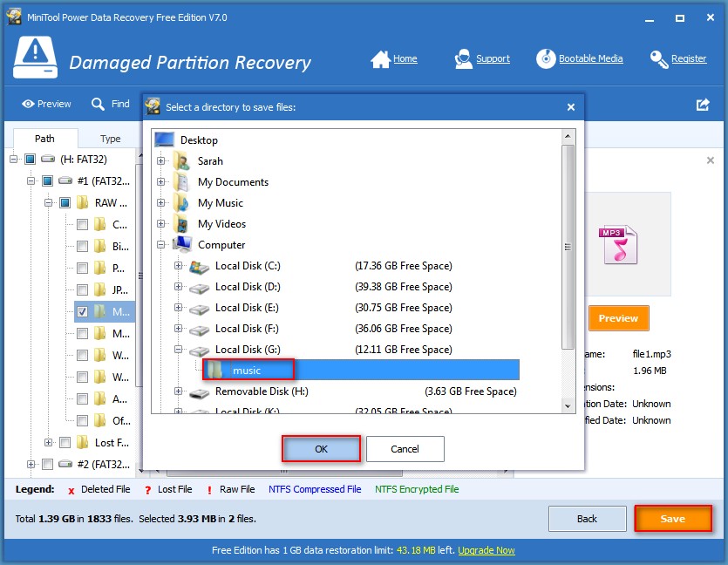
Task: Expand the My Documents tree node
Action: pos(161,182)
